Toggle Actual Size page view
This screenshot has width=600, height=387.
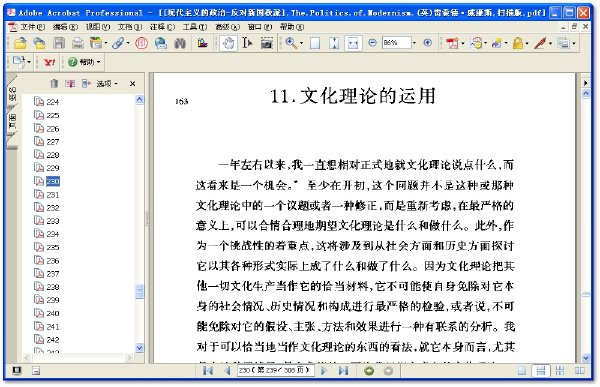(x=315, y=43)
